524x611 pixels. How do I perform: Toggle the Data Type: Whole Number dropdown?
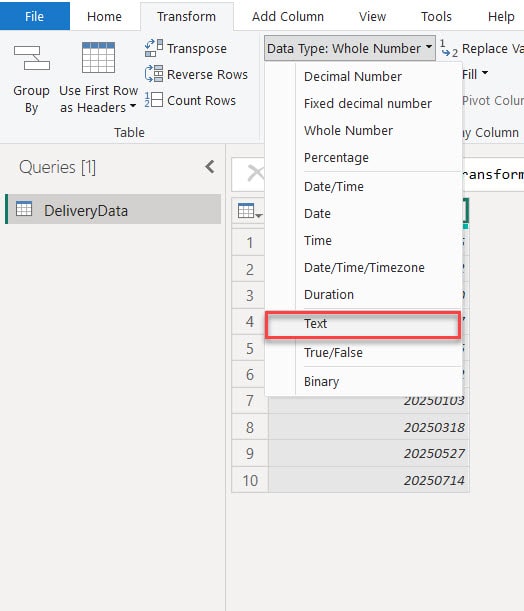coord(349,48)
